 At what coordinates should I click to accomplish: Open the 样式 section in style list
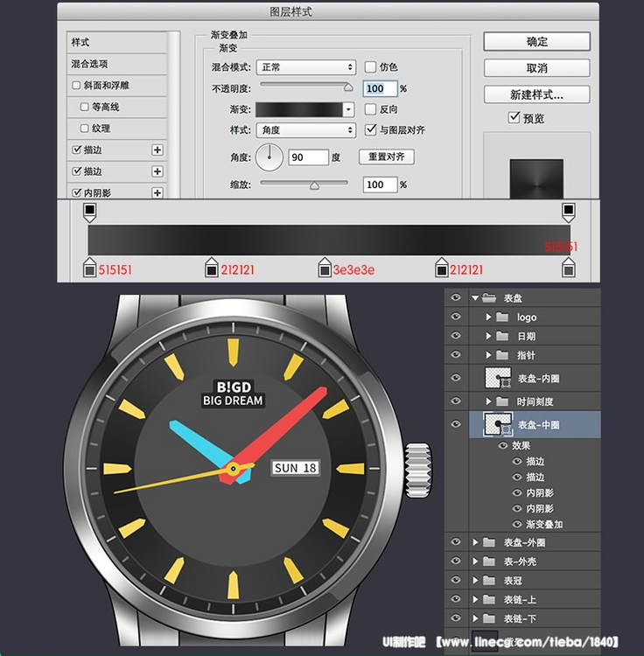pos(116,42)
